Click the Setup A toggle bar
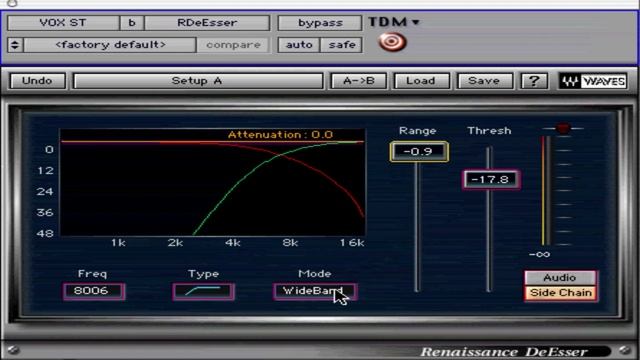This screenshot has height=360, width=640. pos(198,81)
